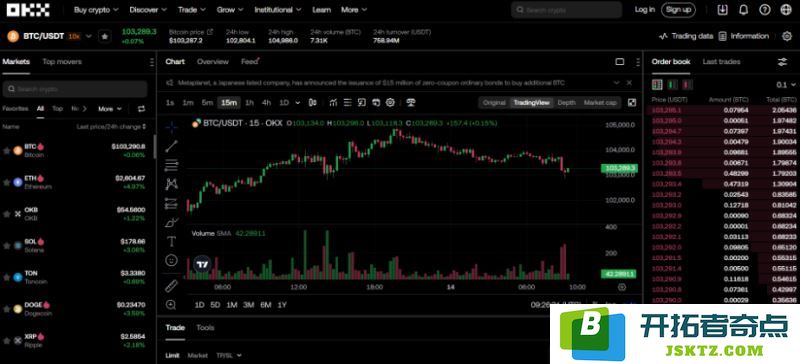The height and width of the screenshot is (364, 800).
Task: Select the text annotation tool
Action: coord(172,241)
